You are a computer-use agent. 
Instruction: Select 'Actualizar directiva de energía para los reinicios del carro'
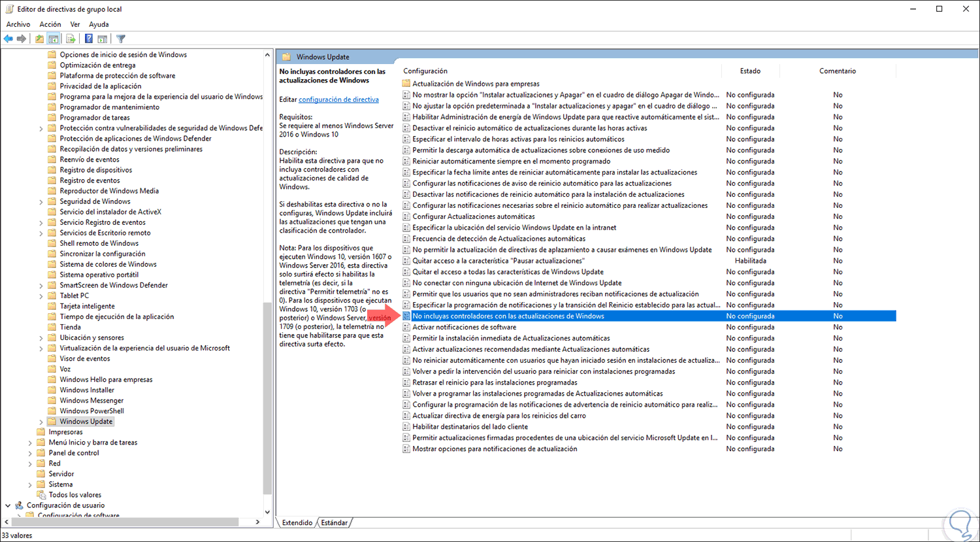click(x=499, y=416)
